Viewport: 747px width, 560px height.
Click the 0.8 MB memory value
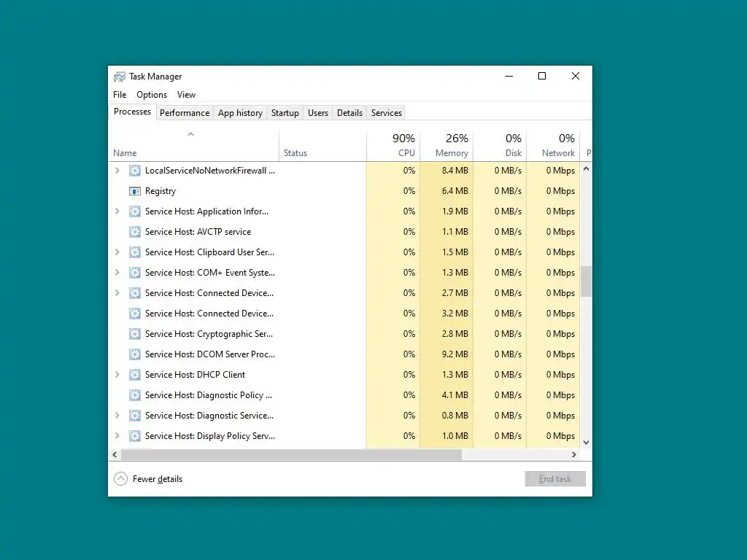pos(455,416)
